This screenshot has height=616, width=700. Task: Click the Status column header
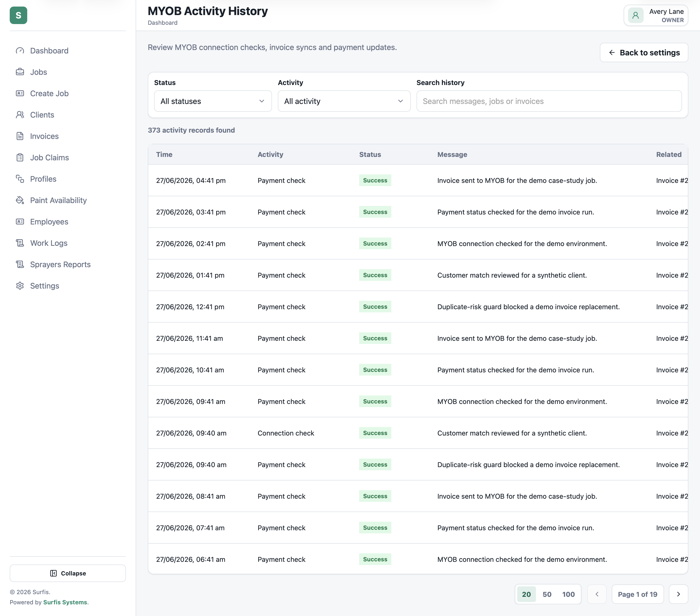coord(370,154)
